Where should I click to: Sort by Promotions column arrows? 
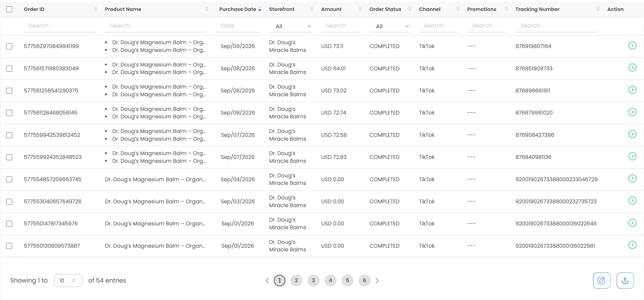[x=506, y=9]
